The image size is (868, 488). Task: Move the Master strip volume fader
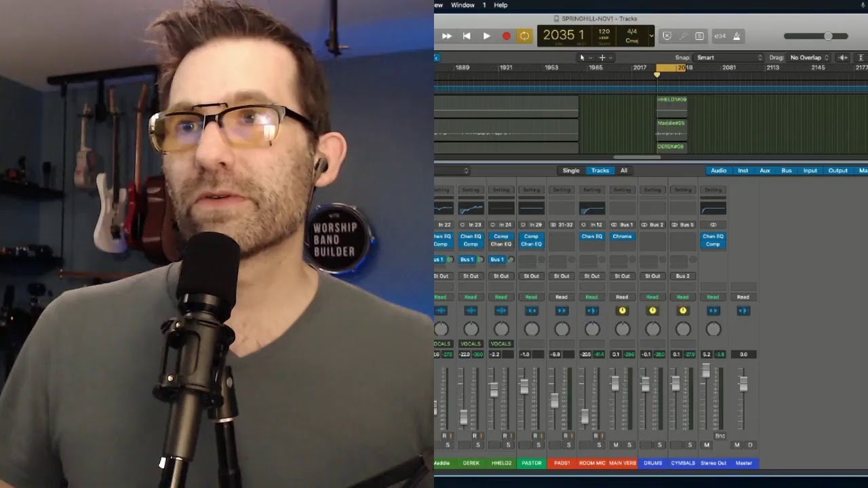tap(743, 384)
